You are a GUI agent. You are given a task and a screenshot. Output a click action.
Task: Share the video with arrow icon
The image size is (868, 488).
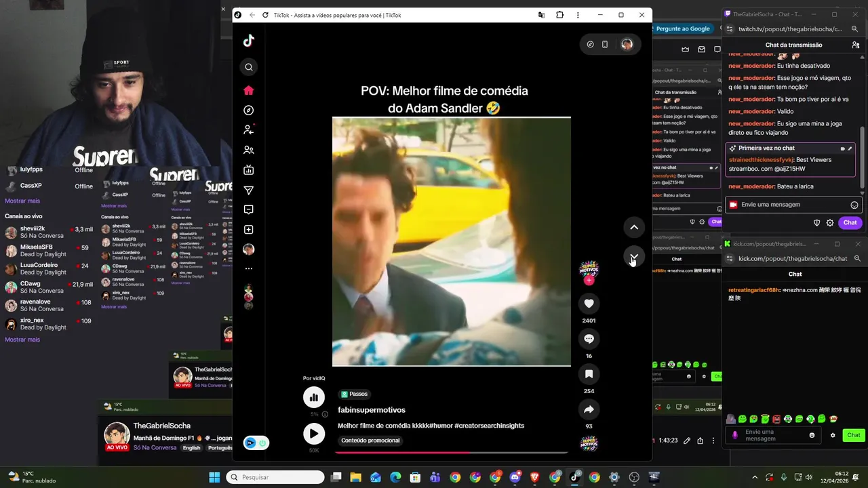pyautogui.click(x=589, y=409)
